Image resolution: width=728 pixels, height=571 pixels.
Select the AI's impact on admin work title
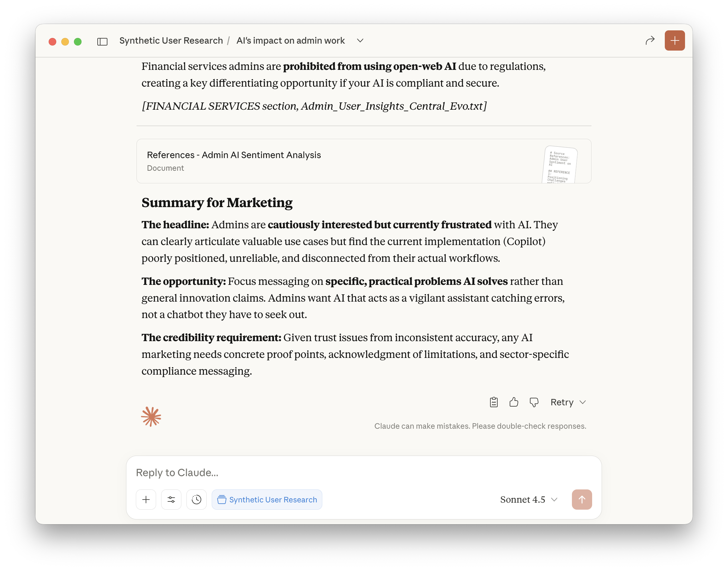(x=290, y=40)
